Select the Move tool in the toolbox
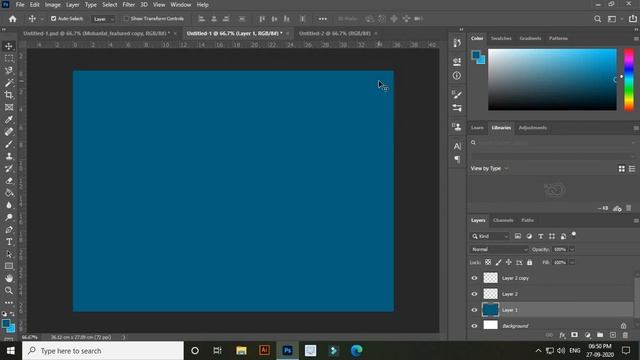The width and height of the screenshot is (640, 360). tap(9, 46)
